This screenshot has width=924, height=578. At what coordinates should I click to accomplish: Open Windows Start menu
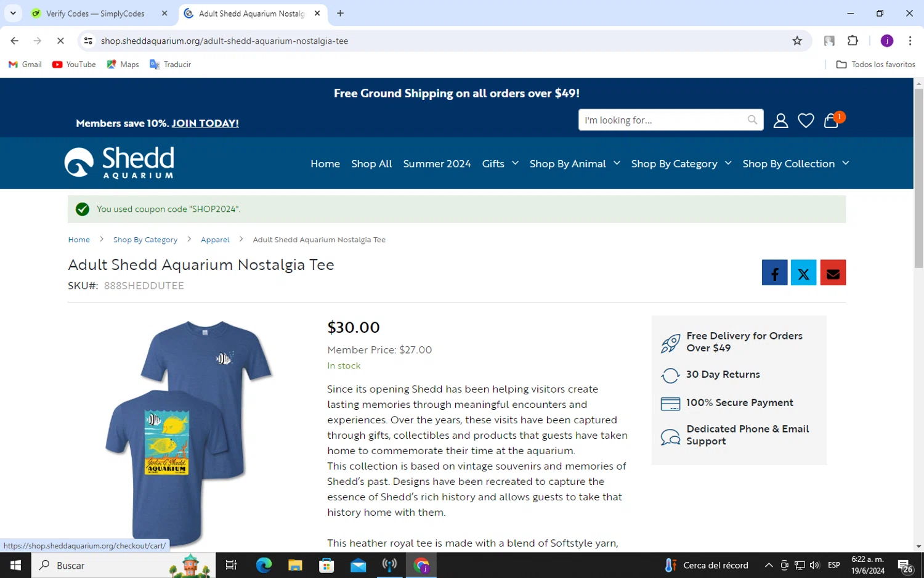(x=15, y=565)
